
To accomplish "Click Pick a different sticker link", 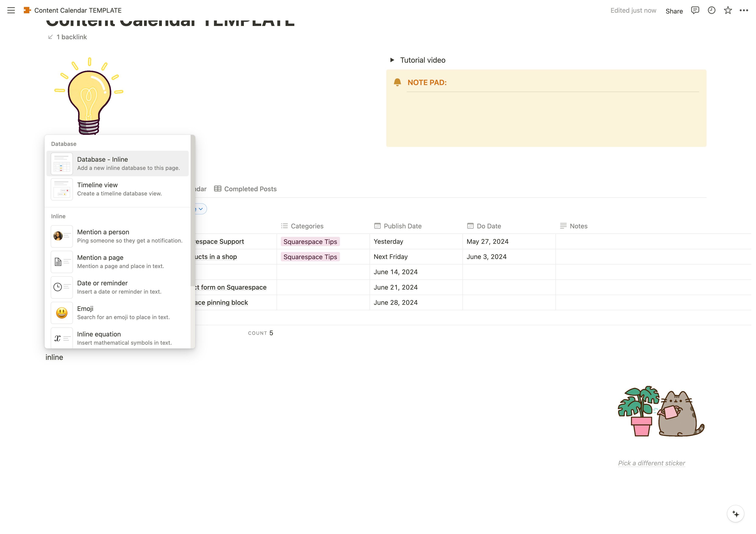I will coord(651,463).
